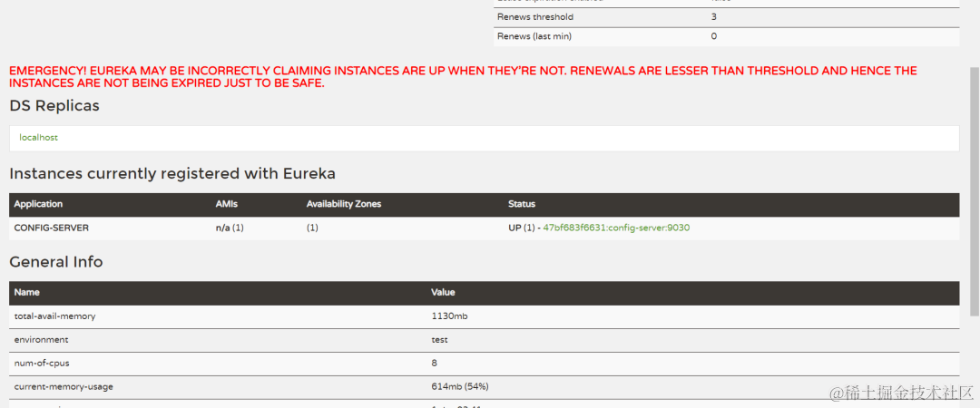Select the num-of-cpus row name
The width and height of the screenshot is (980, 408).
click(x=42, y=363)
